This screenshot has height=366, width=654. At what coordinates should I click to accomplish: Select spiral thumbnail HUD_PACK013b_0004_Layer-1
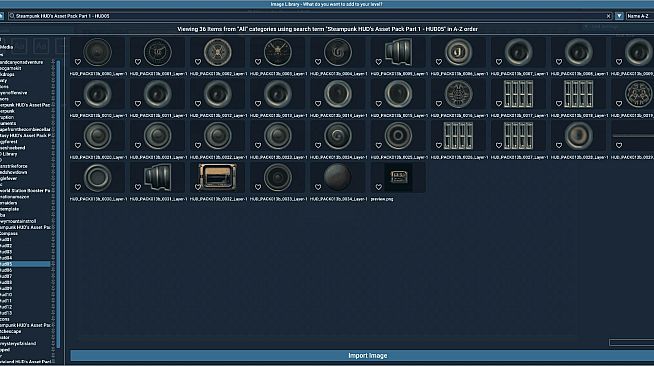point(338,52)
